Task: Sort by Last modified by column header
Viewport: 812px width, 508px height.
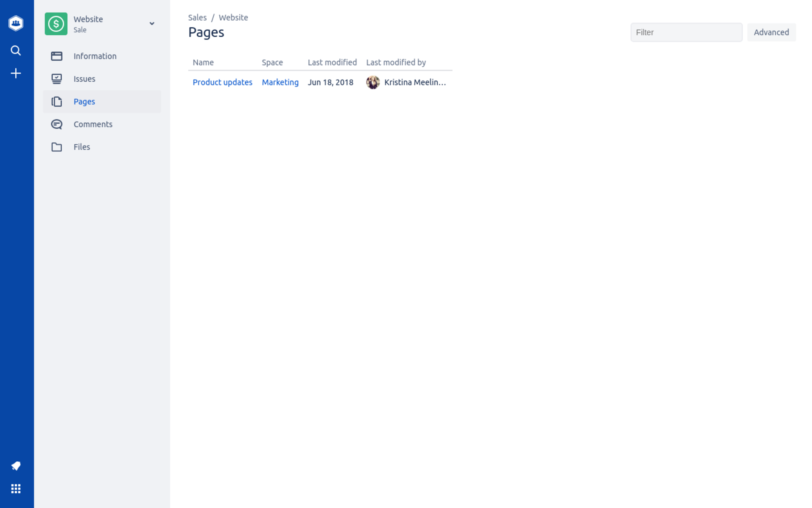Action: point(396,62)
